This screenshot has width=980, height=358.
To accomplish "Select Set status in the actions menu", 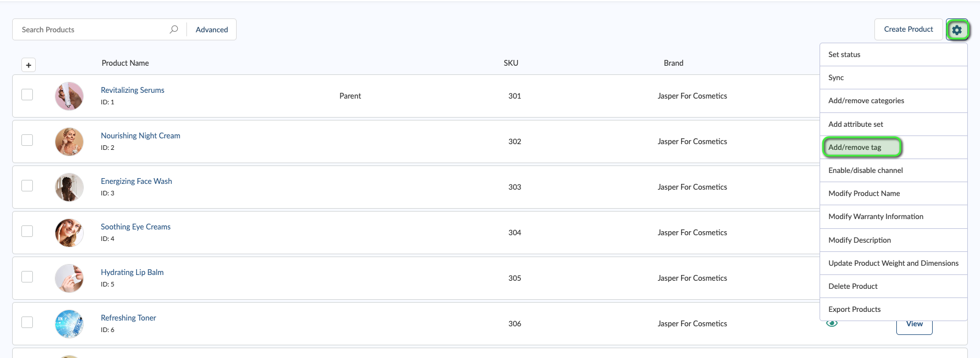I will click(x=844, y=55).
